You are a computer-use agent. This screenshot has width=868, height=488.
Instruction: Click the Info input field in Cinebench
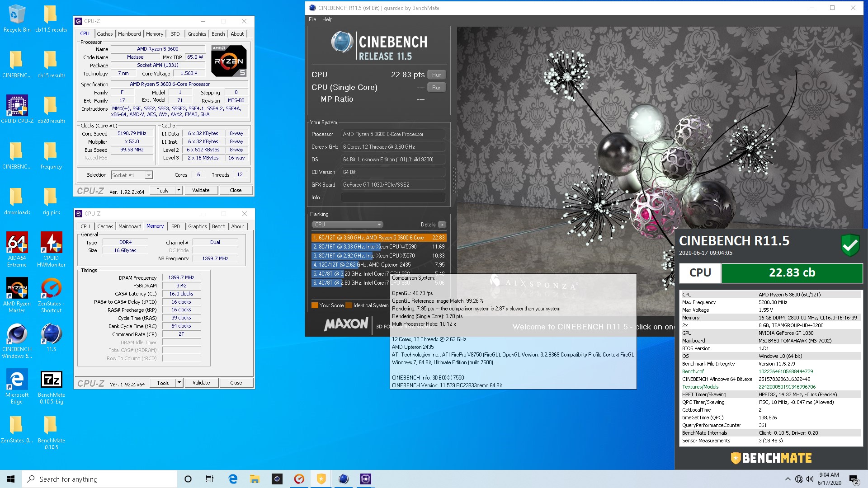pyautogui.click(x=393, y=197)
